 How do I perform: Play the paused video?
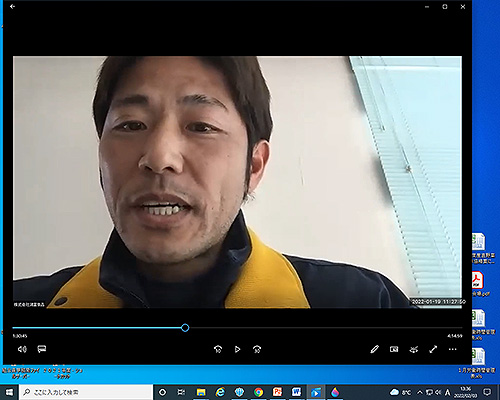(x=237, y=349)
